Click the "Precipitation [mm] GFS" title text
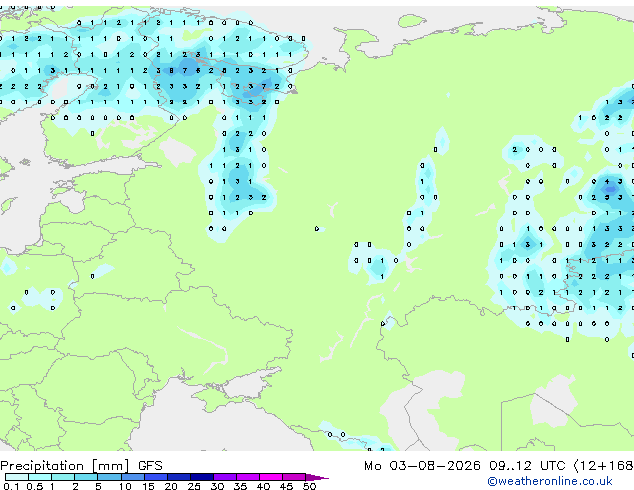The height and width of the screenshot is (490, 634). [81, 466]
